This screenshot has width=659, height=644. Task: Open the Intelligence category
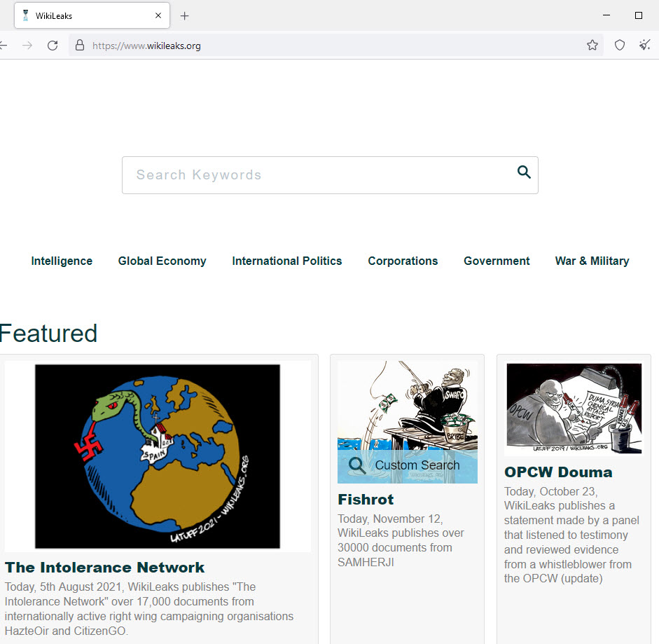click(x=62, y=261)
